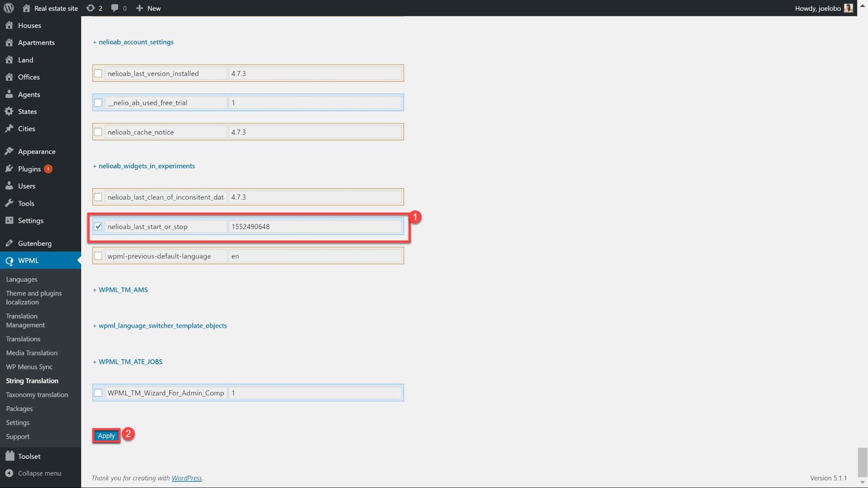
Task: Open the updates icon in admin bar
Action: pyautogui.click(x=90, y=8)
